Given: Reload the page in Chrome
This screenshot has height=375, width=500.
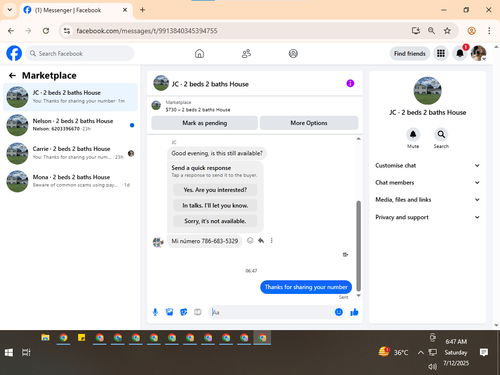Looking at the screenshot, I should click(x=46, y=31).
